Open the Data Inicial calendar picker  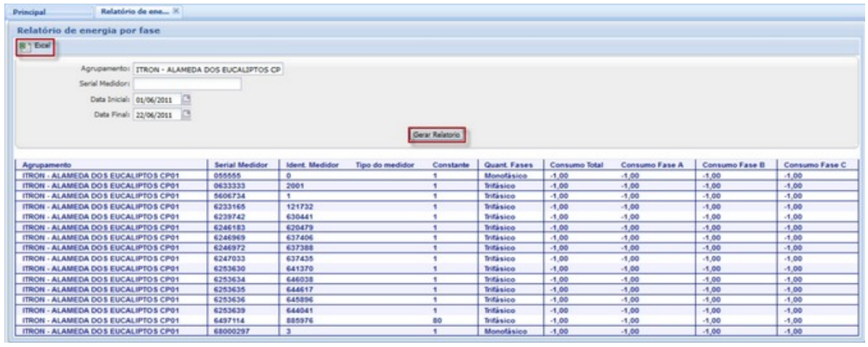tap(187, 99)
